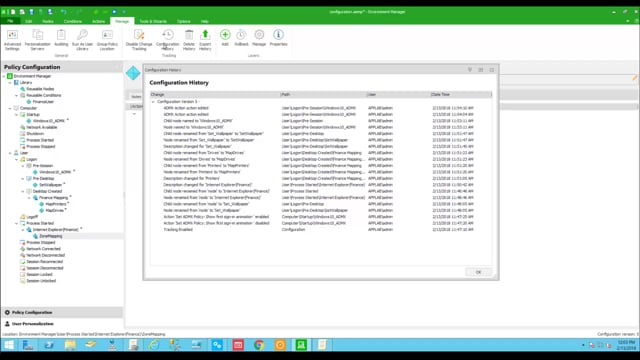
Task: Select Network Connected trigger in tree
Action: point(43,249)
